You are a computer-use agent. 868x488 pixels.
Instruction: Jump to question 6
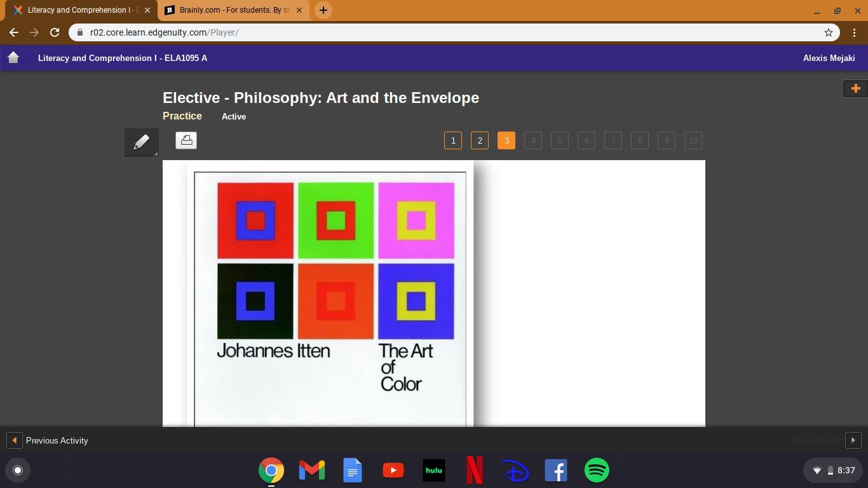[x=587, y=140]
